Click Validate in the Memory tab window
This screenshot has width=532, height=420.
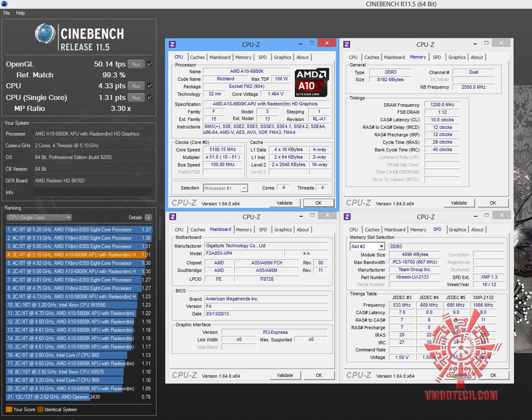tap(459, 203)
